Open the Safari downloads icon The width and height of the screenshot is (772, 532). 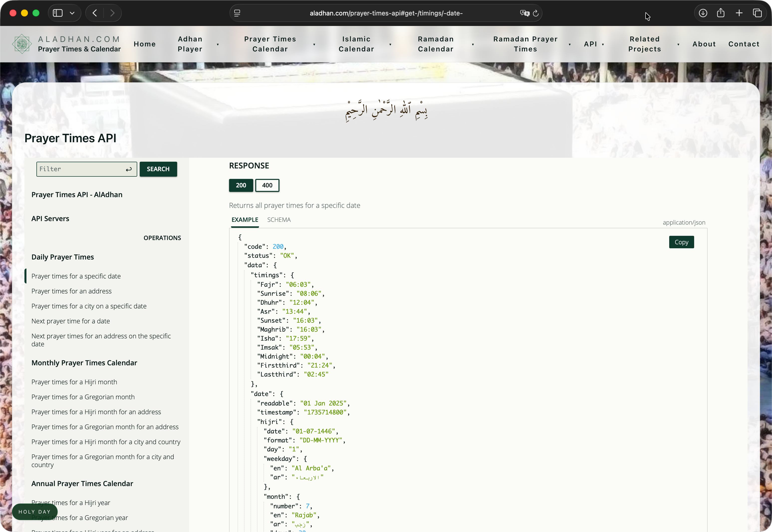703,13
